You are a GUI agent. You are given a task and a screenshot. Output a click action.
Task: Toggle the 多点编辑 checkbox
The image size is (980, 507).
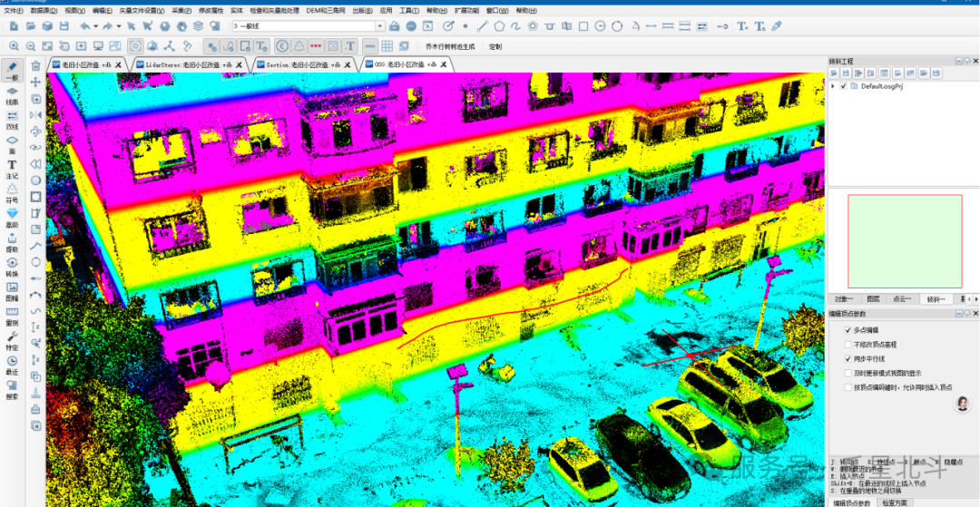pyautogui.click(x=848, y=329)
